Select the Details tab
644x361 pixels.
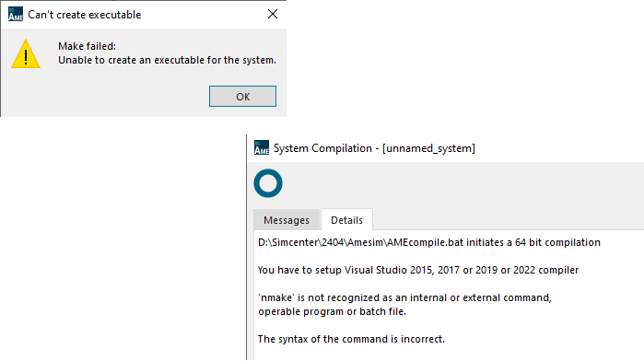click(x=346, y=220)
